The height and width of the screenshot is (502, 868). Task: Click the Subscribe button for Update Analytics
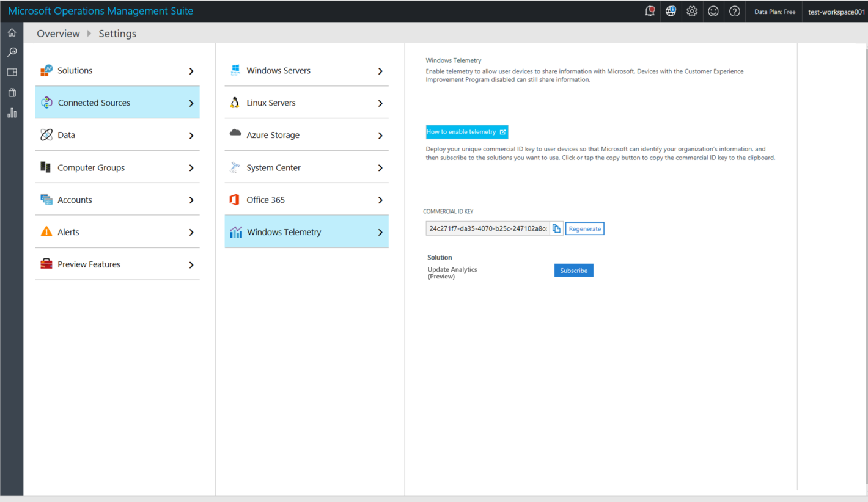(x=573, y=271)
